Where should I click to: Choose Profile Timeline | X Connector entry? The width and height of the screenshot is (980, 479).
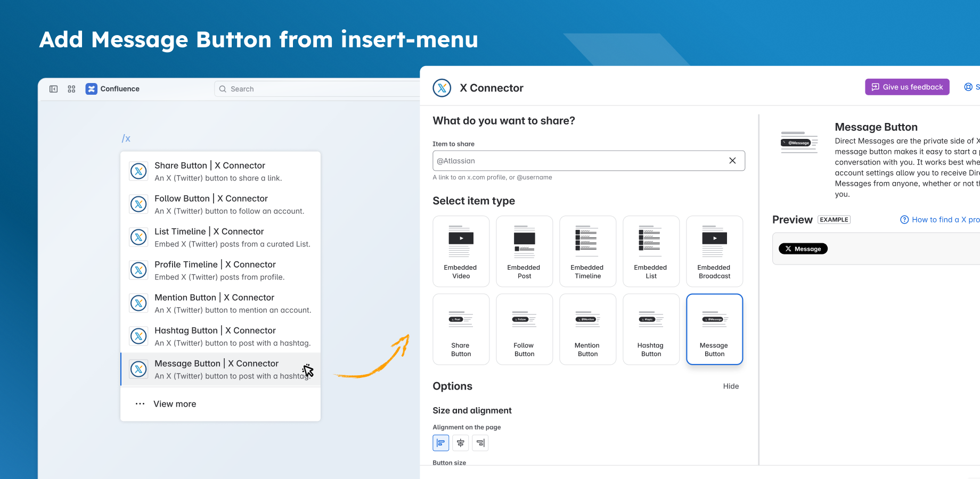tap(220, 270)
